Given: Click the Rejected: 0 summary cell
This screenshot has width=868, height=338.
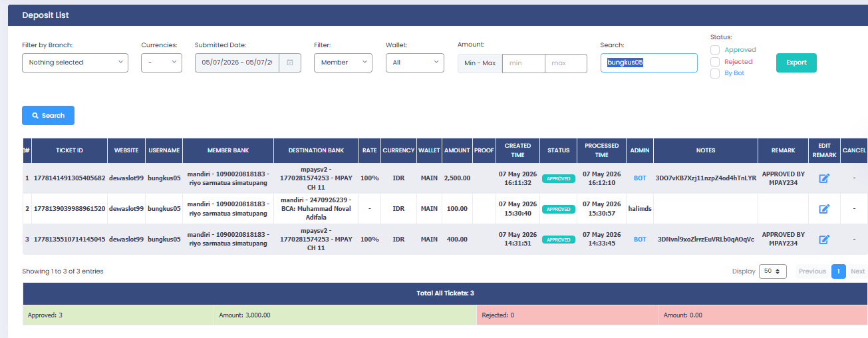Looking at the screenshot, I should (x=567, y=315).
